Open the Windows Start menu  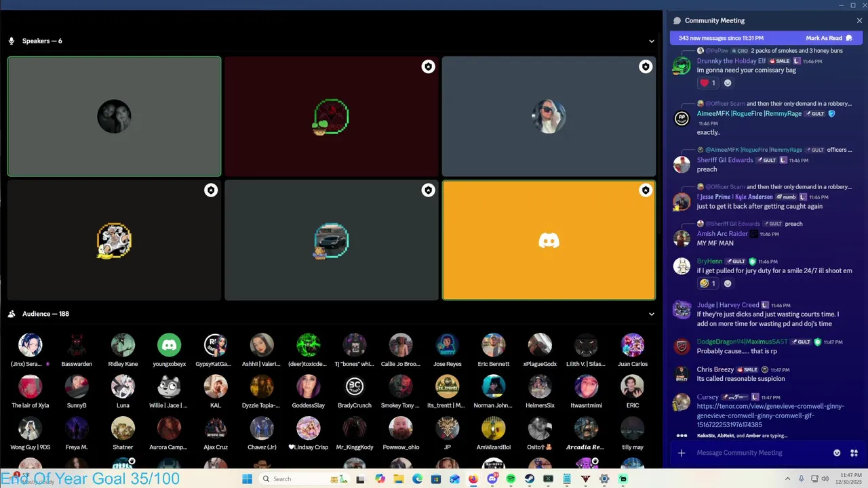[247, 479]
